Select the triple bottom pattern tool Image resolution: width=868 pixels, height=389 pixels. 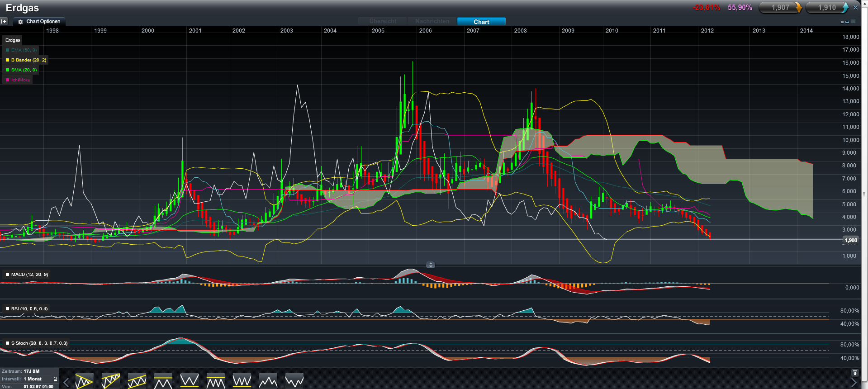242,381
